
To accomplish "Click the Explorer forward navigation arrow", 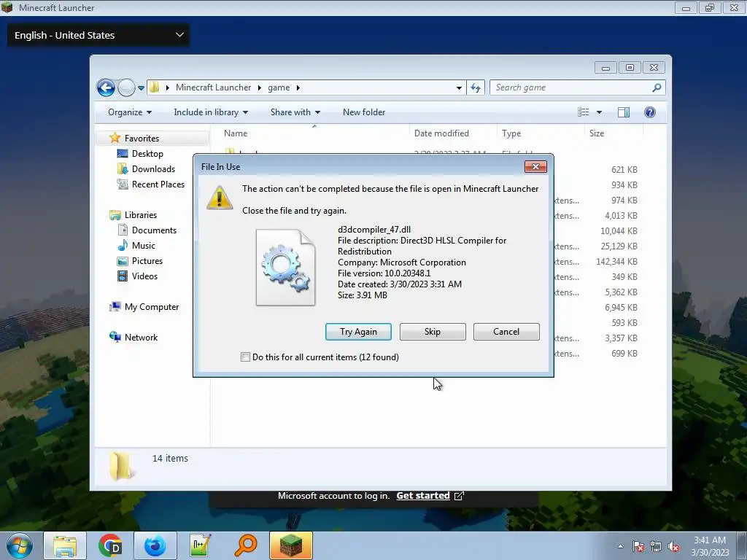I will pyautogui.click(x=126, y=87).
